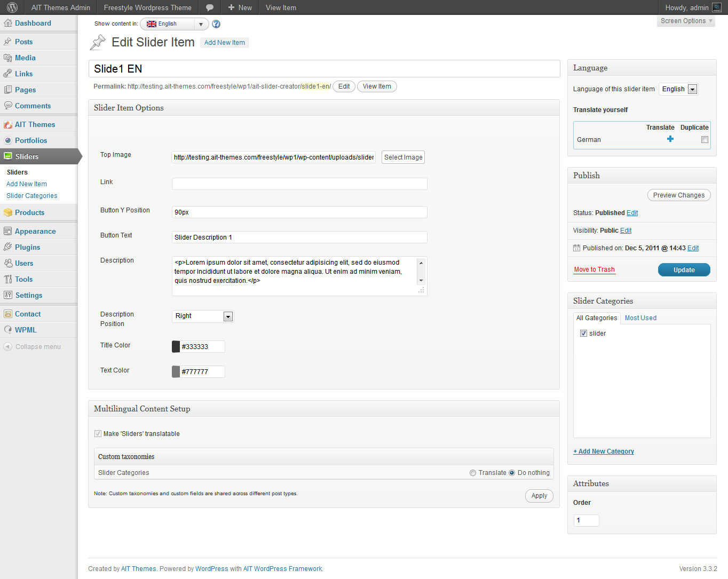This screenshot has height=579, width=728.
Task: Click the WPML globe icon in sidebar
Action: (7, 330)
